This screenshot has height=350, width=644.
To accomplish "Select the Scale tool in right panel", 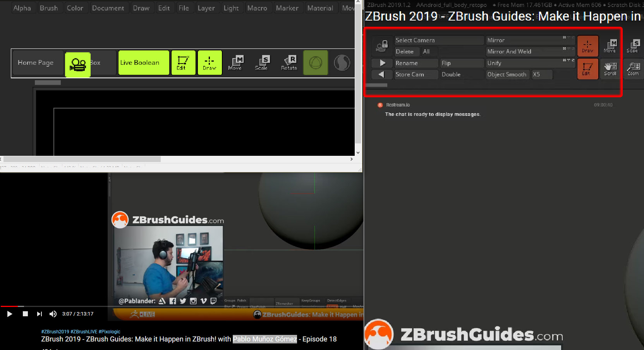I will point(633,46).
